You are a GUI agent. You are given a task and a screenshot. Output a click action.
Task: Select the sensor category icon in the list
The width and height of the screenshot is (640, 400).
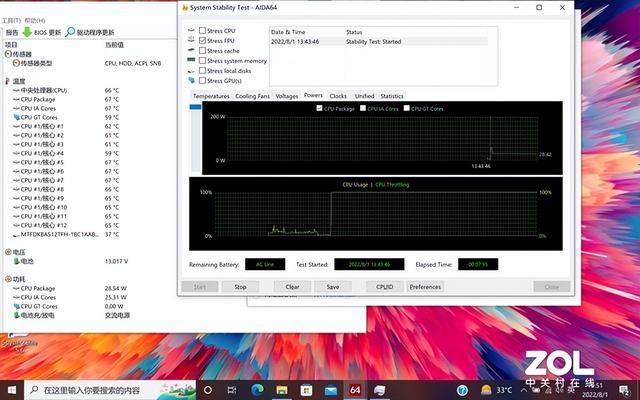8,54
